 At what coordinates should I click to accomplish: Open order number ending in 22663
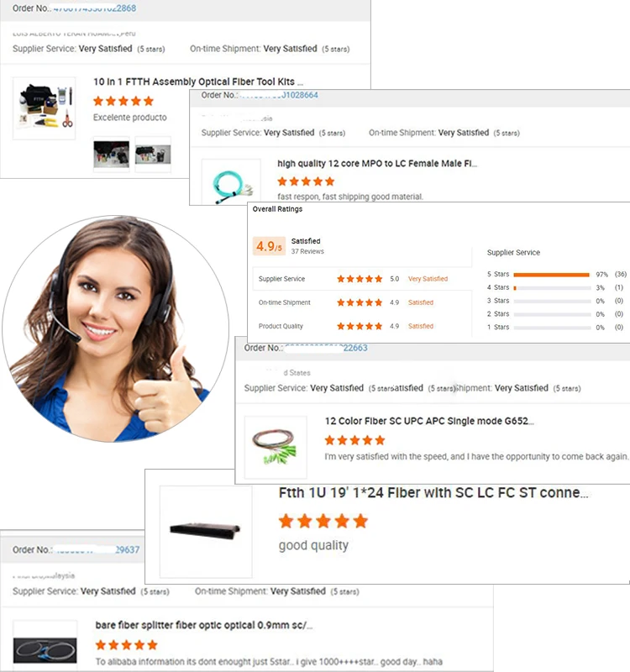326,348
